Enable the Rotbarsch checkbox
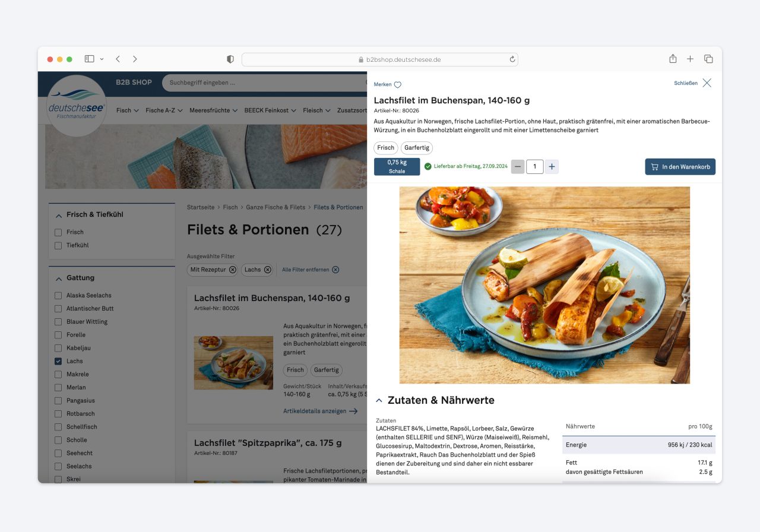 (x=58, y=414)
